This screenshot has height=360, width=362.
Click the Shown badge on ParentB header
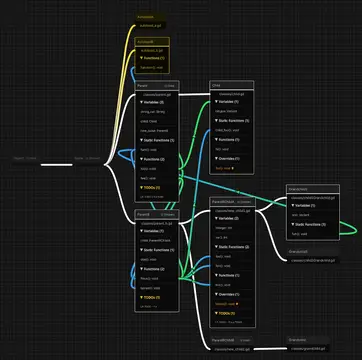168,214
